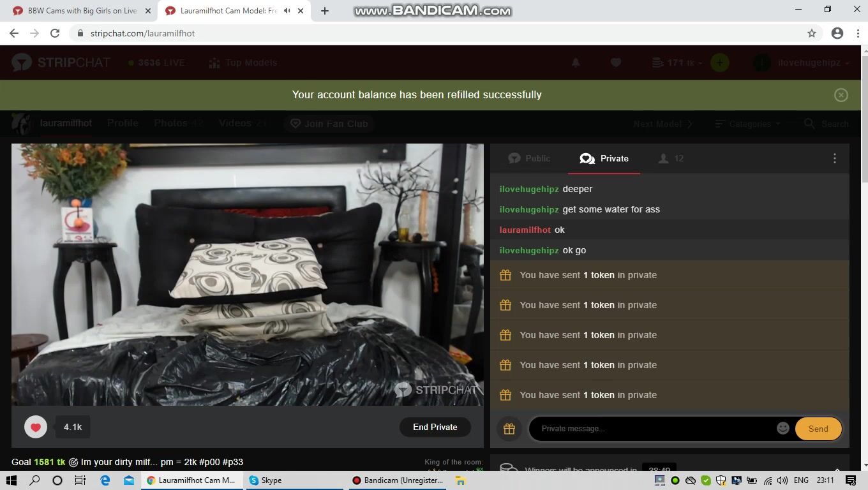This screenshot has height=490, width=868.
Task: Switch to the Public chat tab
Action: pos(529,159)
